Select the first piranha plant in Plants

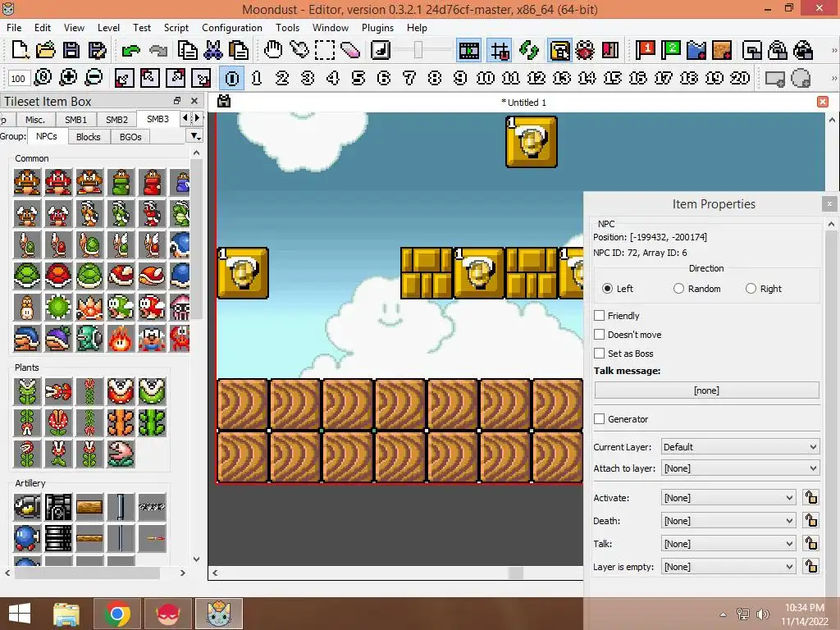tap(27, 391)
